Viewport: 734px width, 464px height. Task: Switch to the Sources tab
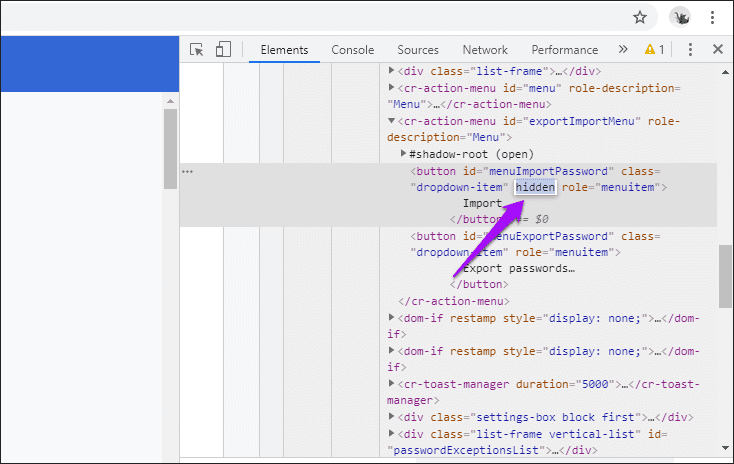(x=418, y=50)
